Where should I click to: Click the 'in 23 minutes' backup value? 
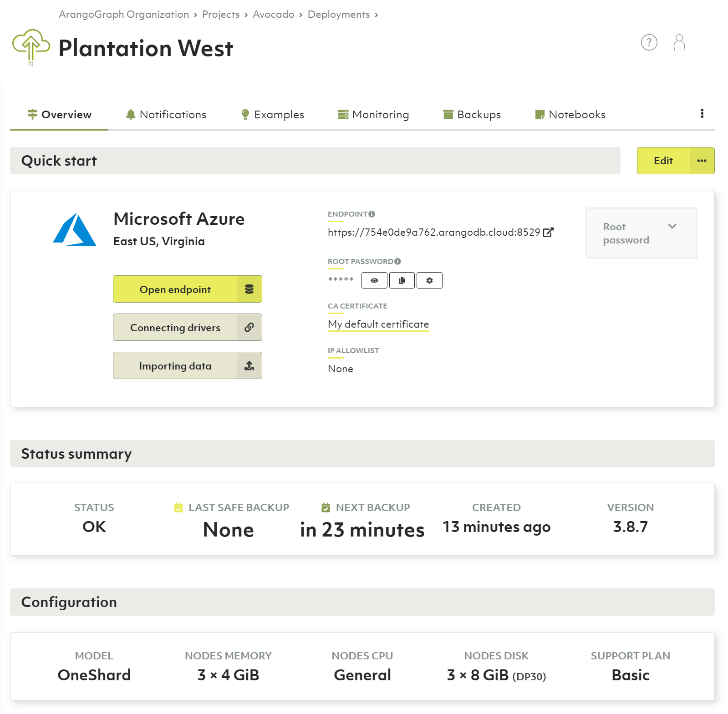362,530
